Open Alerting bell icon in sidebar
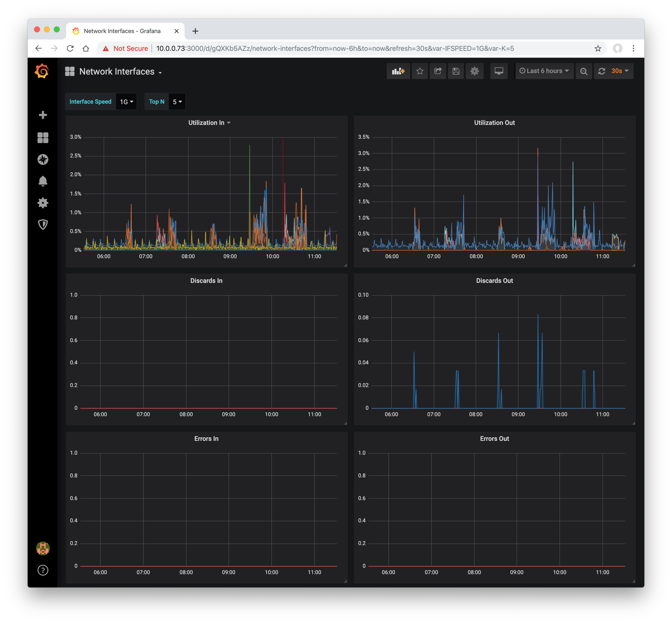Viewport: 672px width, 624px height. pos(43,181)
